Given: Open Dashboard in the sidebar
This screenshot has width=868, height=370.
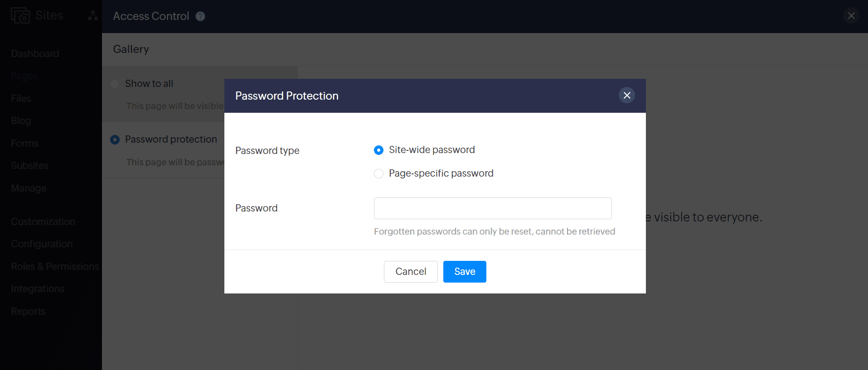Looking at the screenshot, I should coord(35,54).
